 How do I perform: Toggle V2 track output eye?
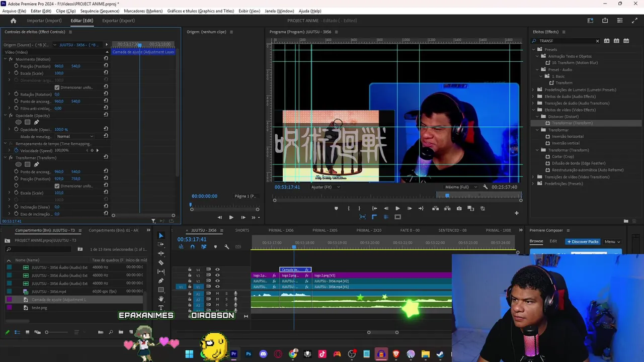click(217, 281)
